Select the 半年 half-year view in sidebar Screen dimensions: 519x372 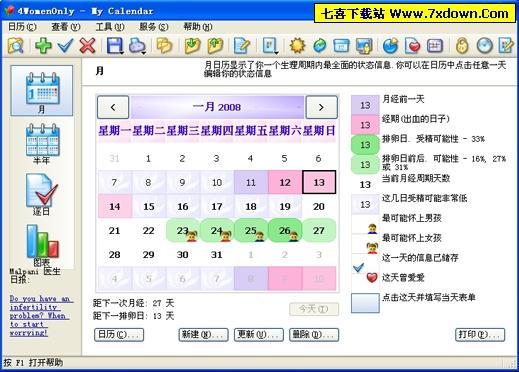(42, 144)
